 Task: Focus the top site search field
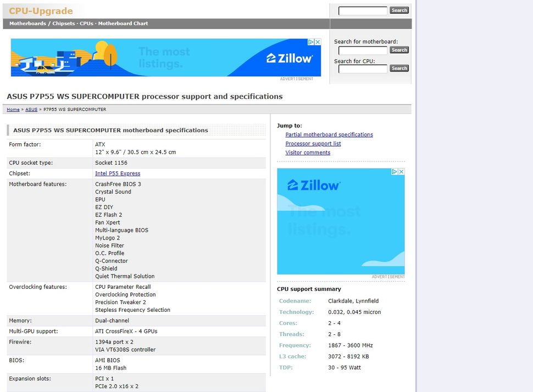(x=363, y=10)
